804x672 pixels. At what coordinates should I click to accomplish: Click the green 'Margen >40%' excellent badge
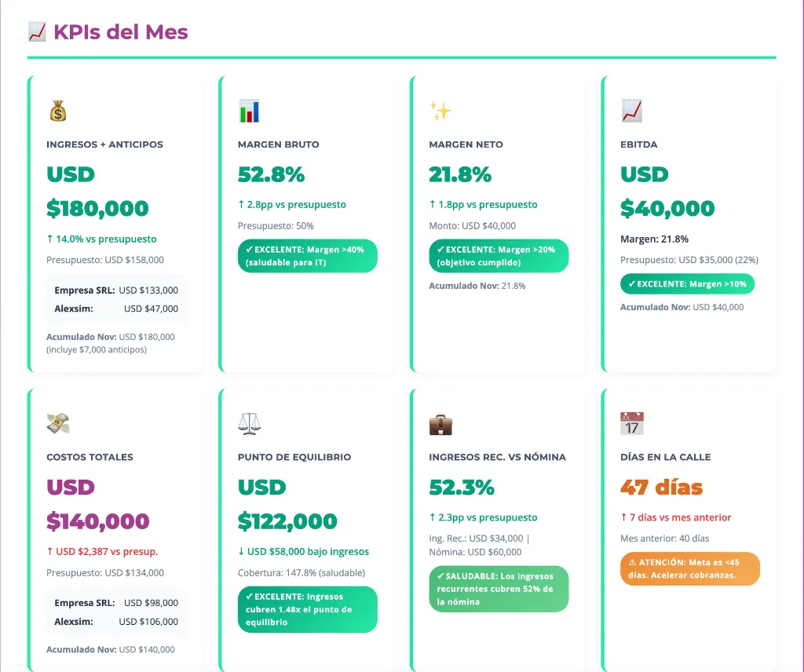[x=307, y=256]
